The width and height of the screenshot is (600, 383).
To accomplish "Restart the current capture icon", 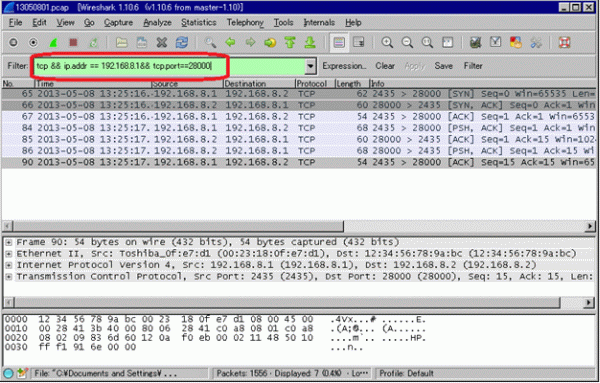I will tap(93, 42).
